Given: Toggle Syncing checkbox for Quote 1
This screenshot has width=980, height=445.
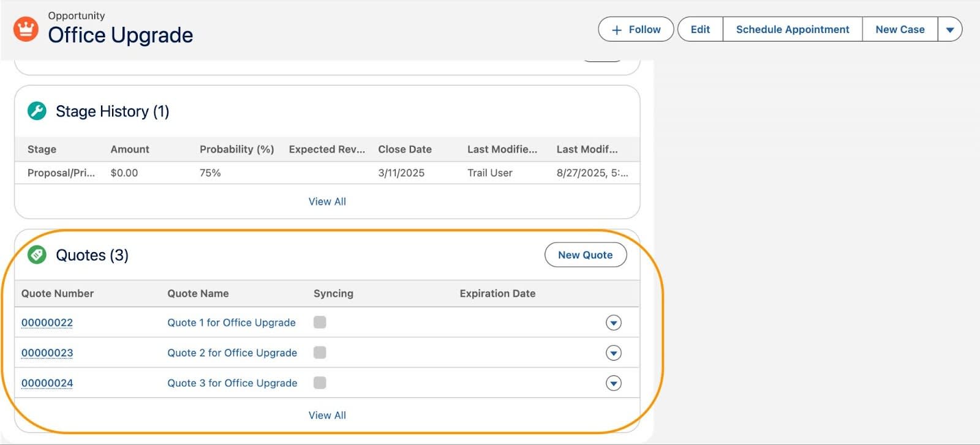Looking at the screenshot, I should (320, 323).
